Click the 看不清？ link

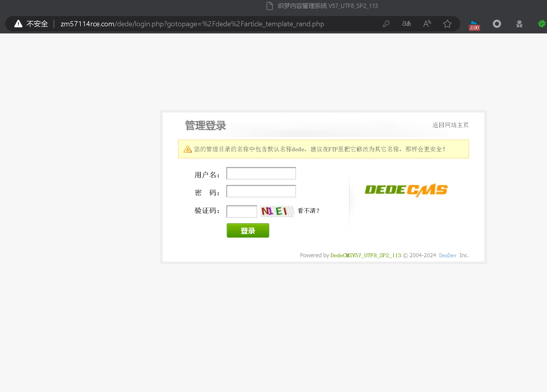pyautogui.click(x=308, y=211)
